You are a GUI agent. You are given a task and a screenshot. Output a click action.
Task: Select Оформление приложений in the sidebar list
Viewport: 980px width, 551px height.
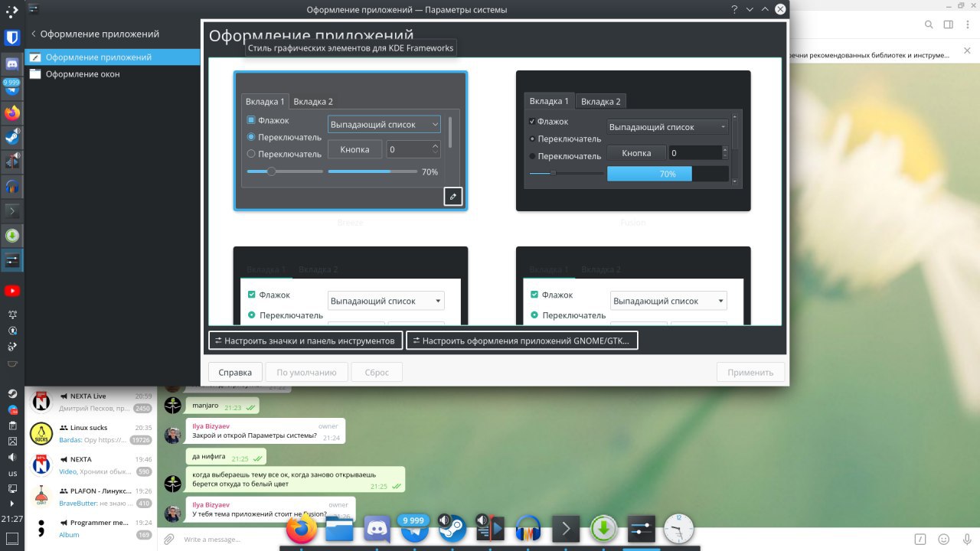[113, 57]
